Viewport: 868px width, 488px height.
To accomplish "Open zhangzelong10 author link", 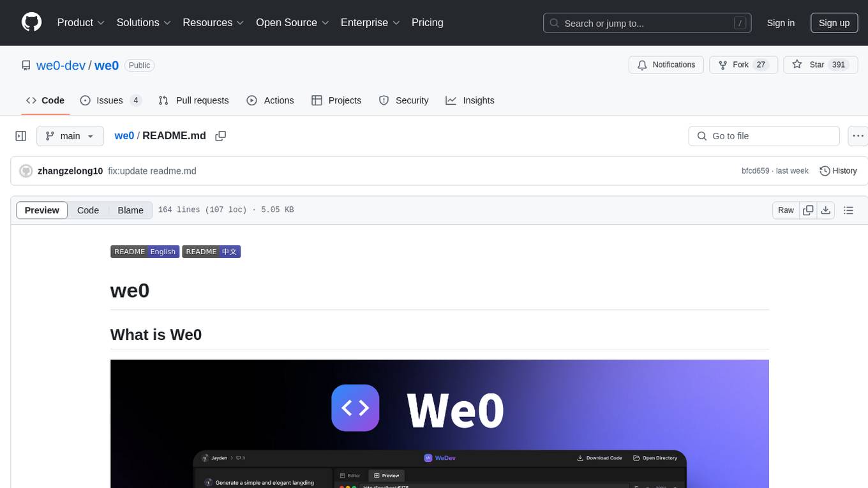I will click(70, 171).
